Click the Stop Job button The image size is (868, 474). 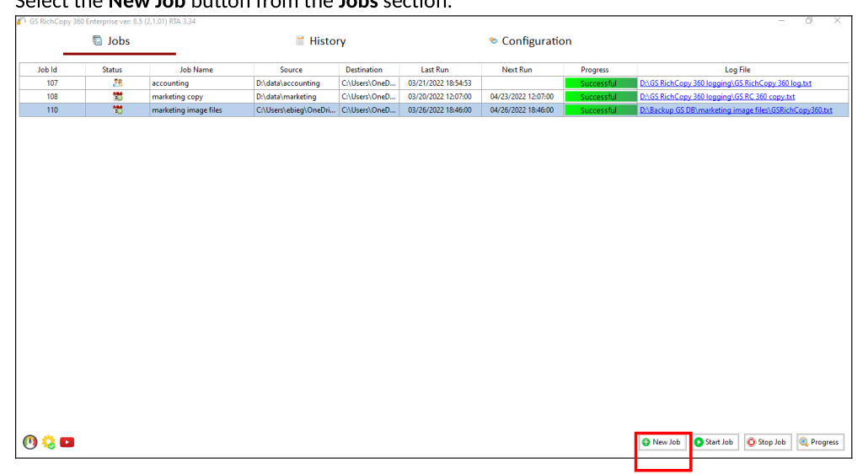767,442
